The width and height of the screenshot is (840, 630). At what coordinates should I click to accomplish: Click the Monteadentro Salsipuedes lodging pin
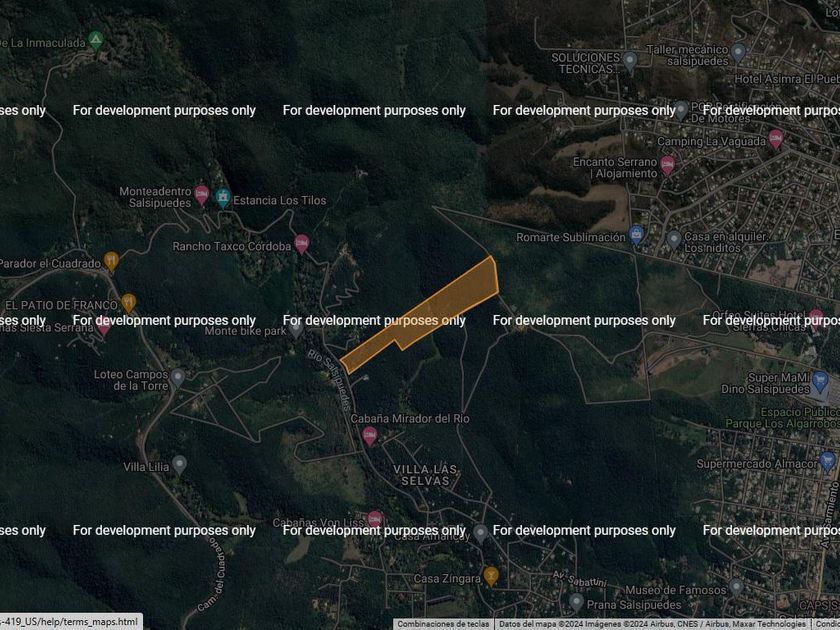click(201, 196)
